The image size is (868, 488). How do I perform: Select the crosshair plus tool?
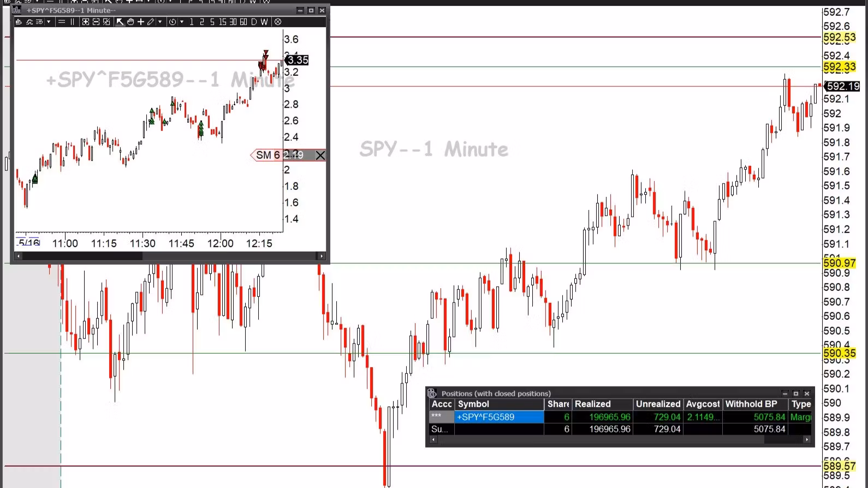[x=141, y=22]
